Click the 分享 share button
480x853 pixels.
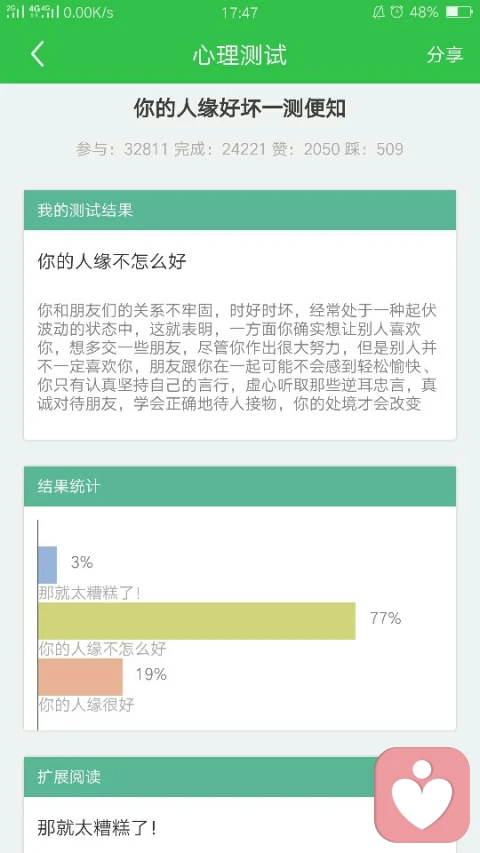click(x=445, y=54)
